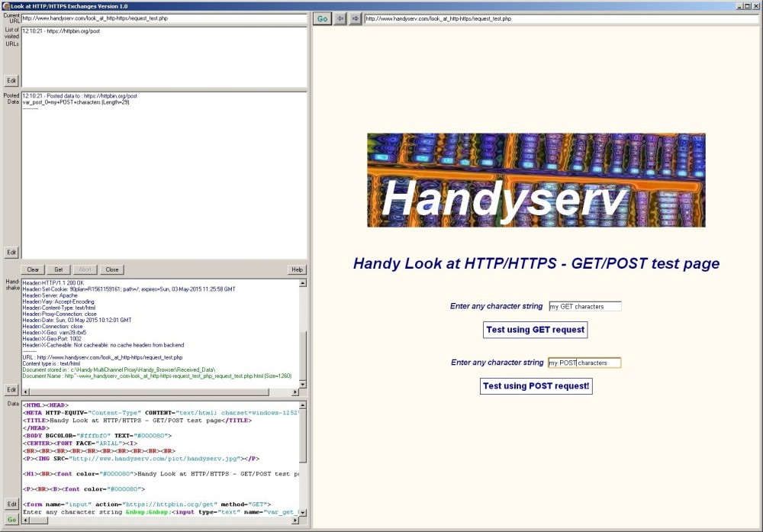
Task: Click scroll-up arrow of Handshake panel
Action: pos(303,283)
